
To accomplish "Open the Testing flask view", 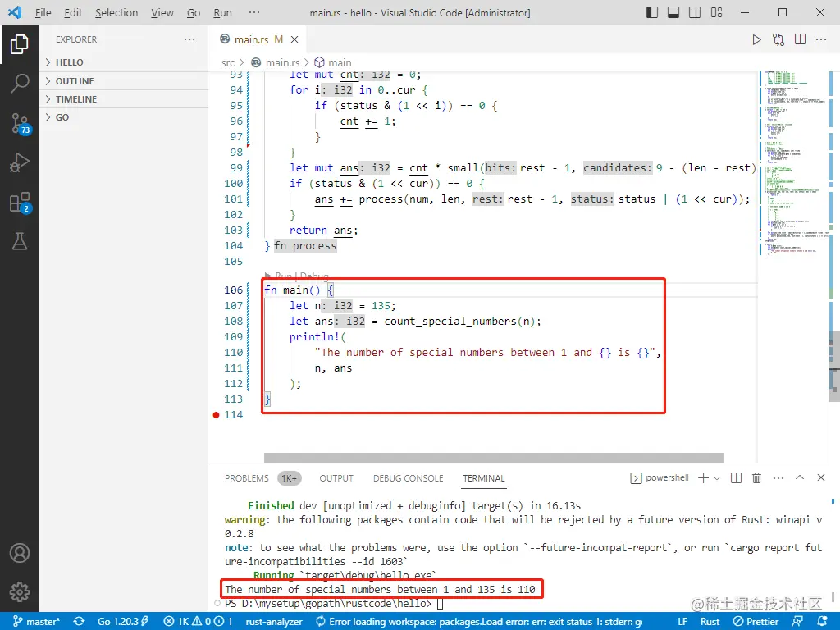I will point(20,241).
